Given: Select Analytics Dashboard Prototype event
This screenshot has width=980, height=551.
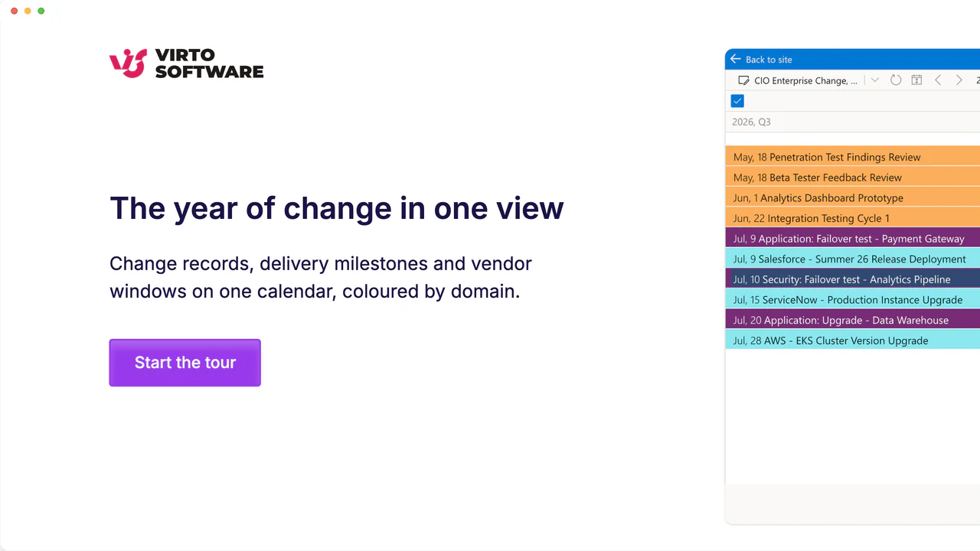Looking at the screenshot, I should coord(853,197).
